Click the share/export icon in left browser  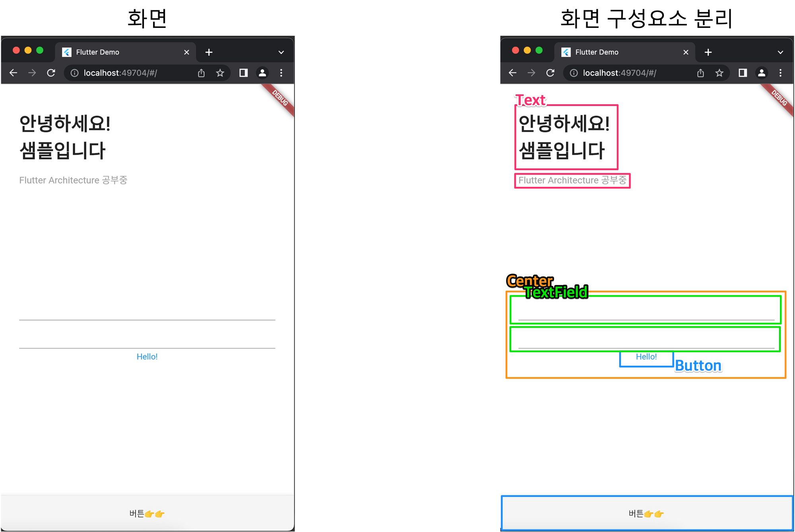pos(201,72)
